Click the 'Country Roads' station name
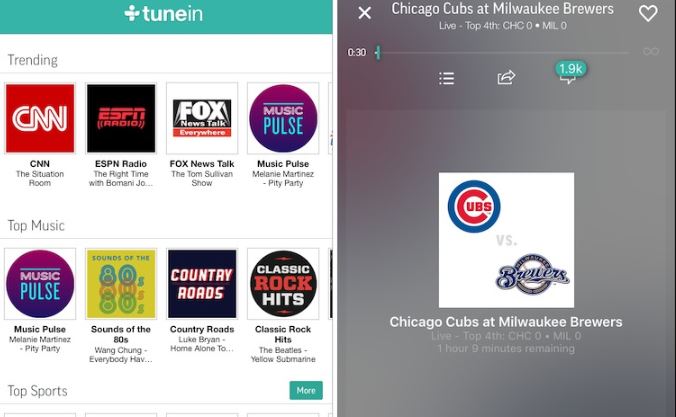676x417 pixels. (202, 329)
